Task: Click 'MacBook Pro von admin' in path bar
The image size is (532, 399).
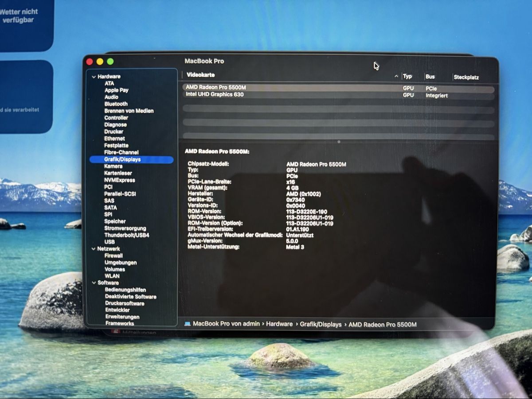Action: point(226,324)
